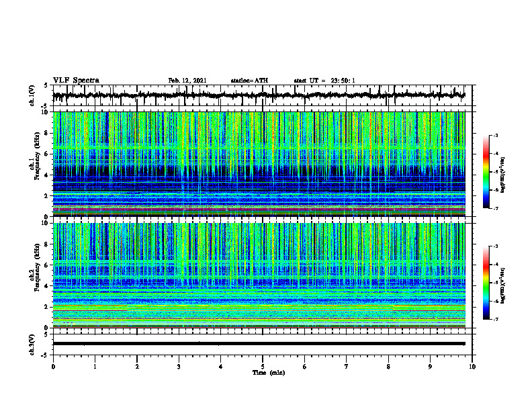
Task: Click inside the ch.2 spectrogram panel
Action: (259, 275)
